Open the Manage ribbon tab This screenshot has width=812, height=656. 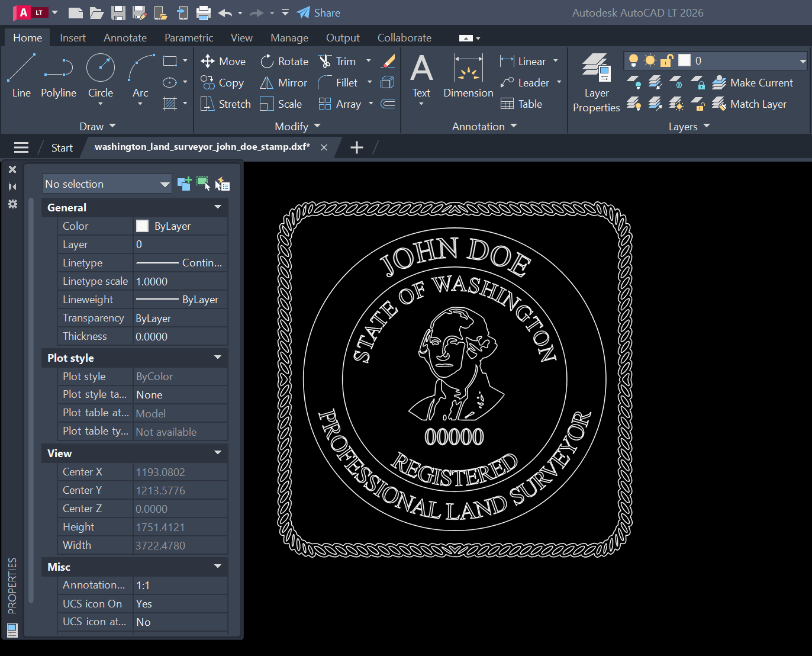[289, 37]
